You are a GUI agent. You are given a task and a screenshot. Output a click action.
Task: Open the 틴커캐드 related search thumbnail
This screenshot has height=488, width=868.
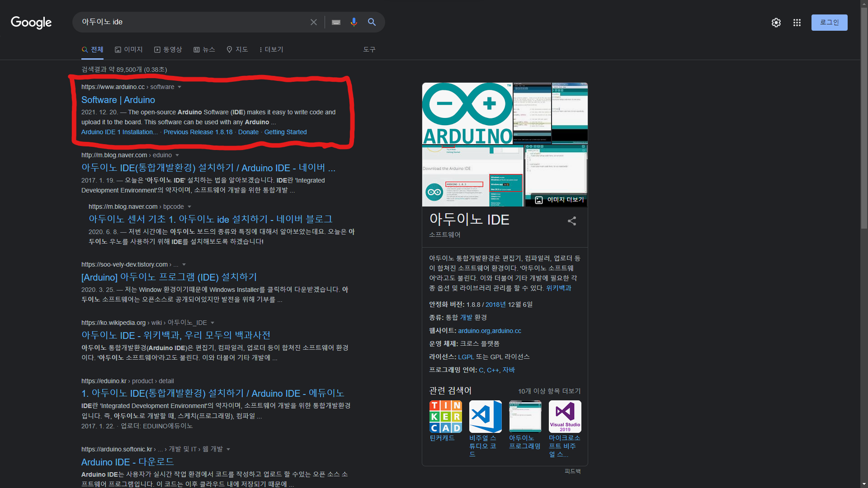[x=445, y=417]
